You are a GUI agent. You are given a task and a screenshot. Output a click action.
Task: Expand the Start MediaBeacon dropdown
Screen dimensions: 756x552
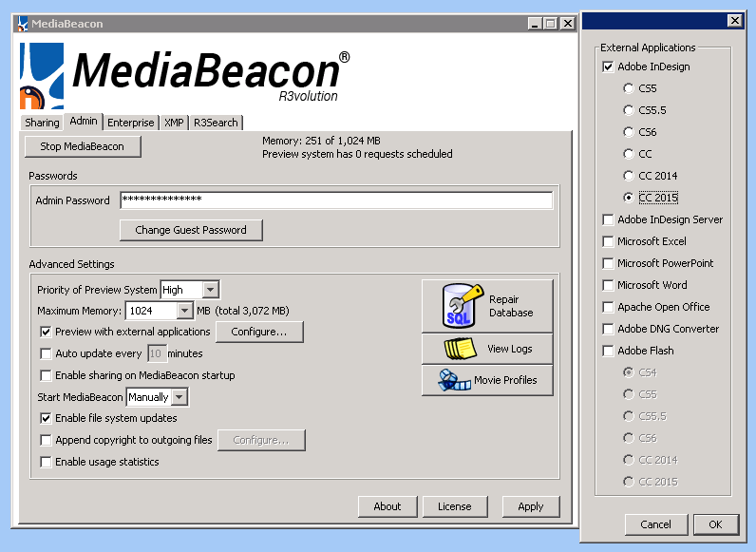(x=180, y=397)
